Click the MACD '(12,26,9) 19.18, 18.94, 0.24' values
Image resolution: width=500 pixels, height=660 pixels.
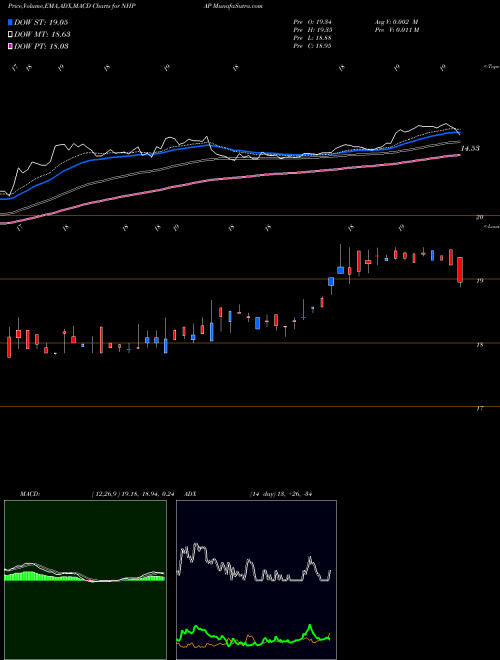click(x=133, y=494)
